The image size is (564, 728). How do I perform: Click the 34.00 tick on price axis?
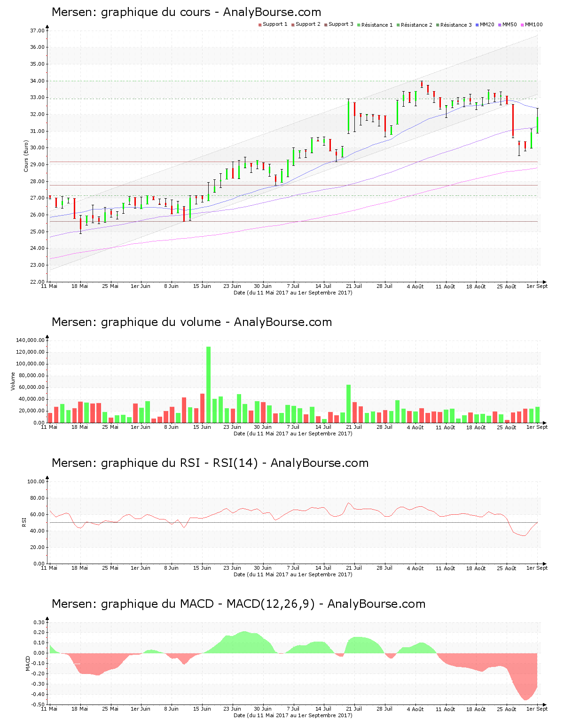pyautogui.click(x=37, y=81)
